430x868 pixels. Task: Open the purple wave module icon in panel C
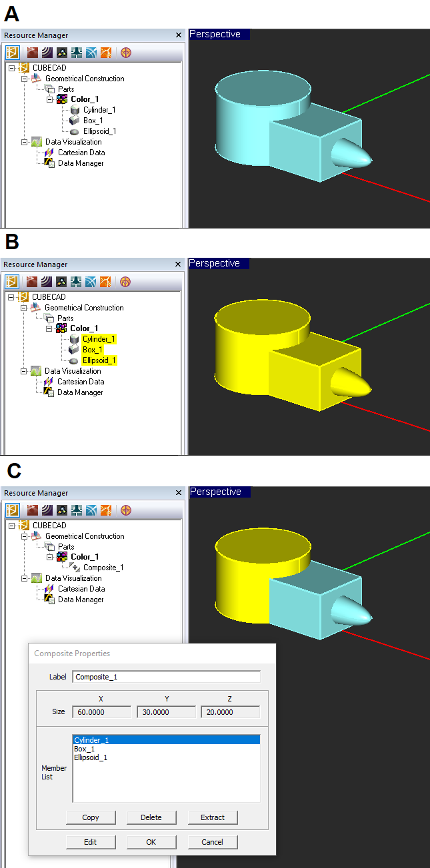[47, 510]
